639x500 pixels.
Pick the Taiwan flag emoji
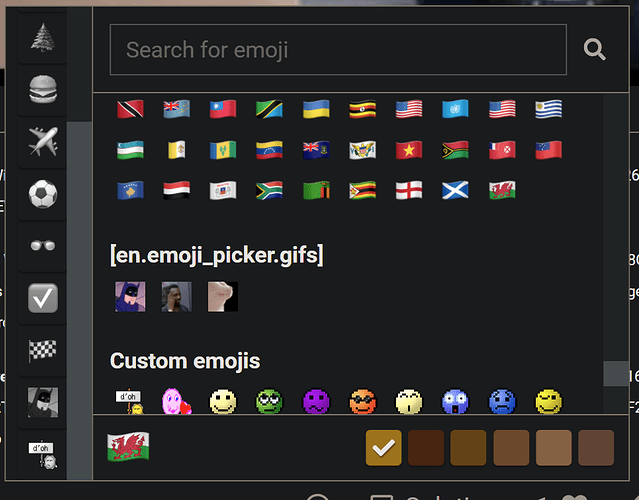[x=223, y=109]
